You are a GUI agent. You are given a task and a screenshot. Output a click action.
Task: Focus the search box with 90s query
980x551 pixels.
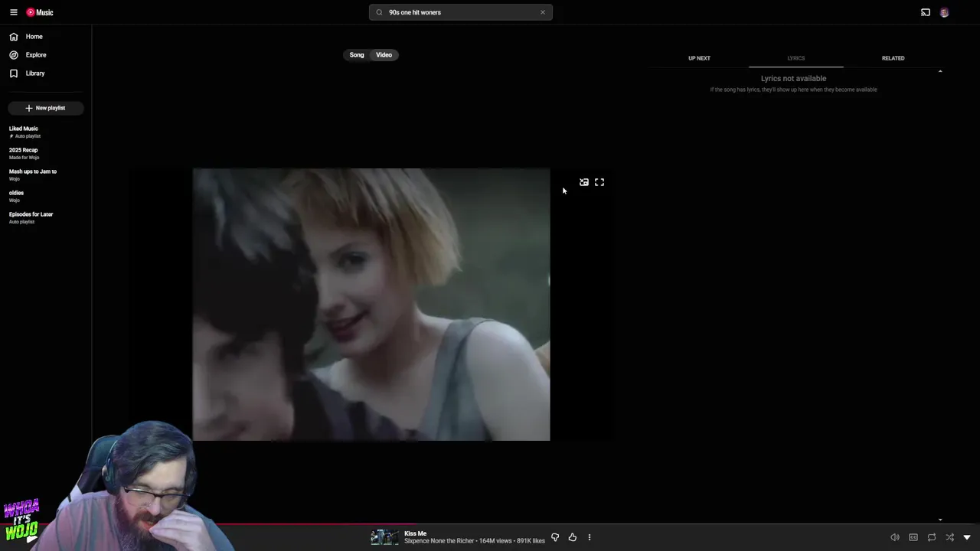pyautogui.click(x=459, y=12)
